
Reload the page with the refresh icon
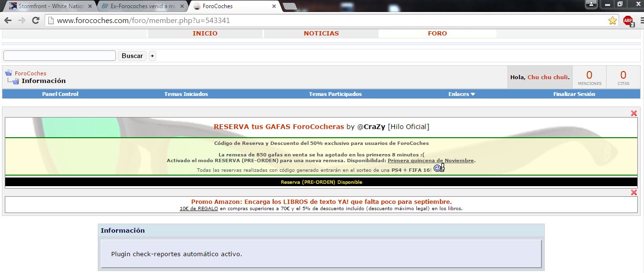tap(35, 21)
